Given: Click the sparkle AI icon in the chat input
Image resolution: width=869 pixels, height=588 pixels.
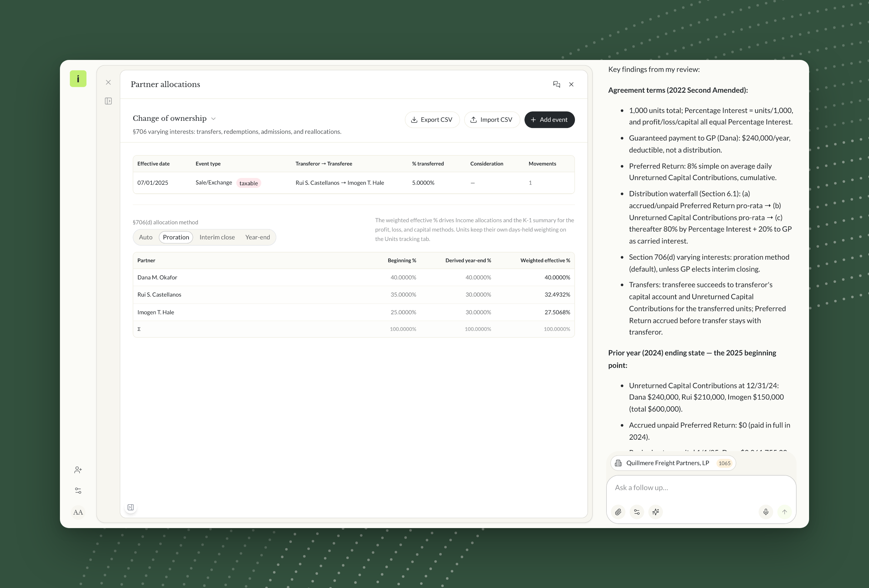Looking at the screenshot, I should tap(655, 512).
